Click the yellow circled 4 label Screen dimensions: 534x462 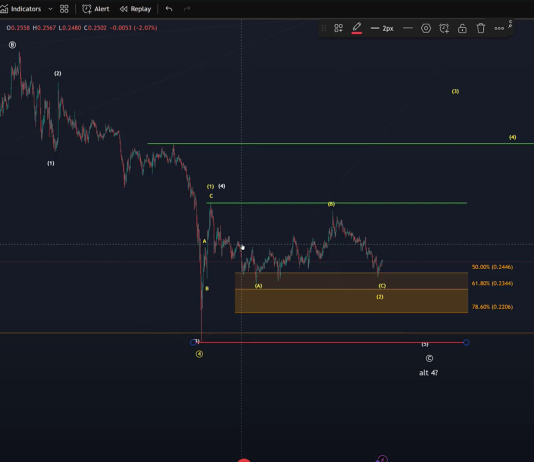click(200, 354)
